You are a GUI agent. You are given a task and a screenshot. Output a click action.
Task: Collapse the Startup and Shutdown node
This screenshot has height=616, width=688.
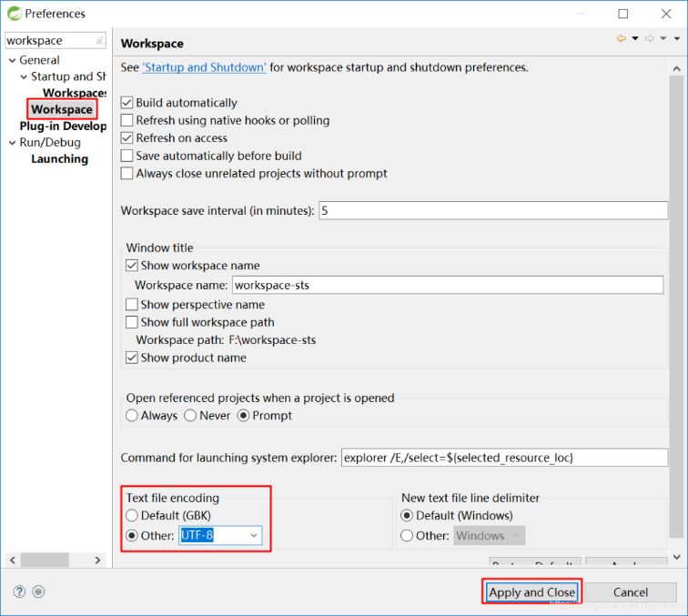click(24, 76)
